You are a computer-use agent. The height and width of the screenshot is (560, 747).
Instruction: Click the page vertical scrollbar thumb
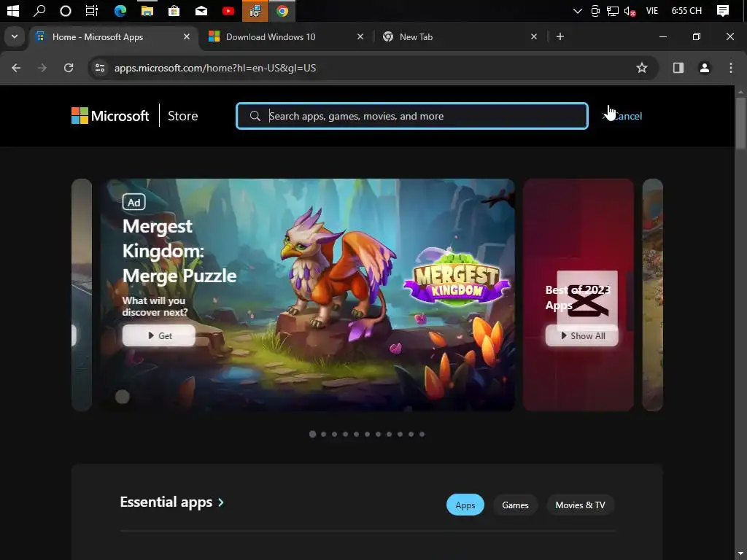coord(740,124)
